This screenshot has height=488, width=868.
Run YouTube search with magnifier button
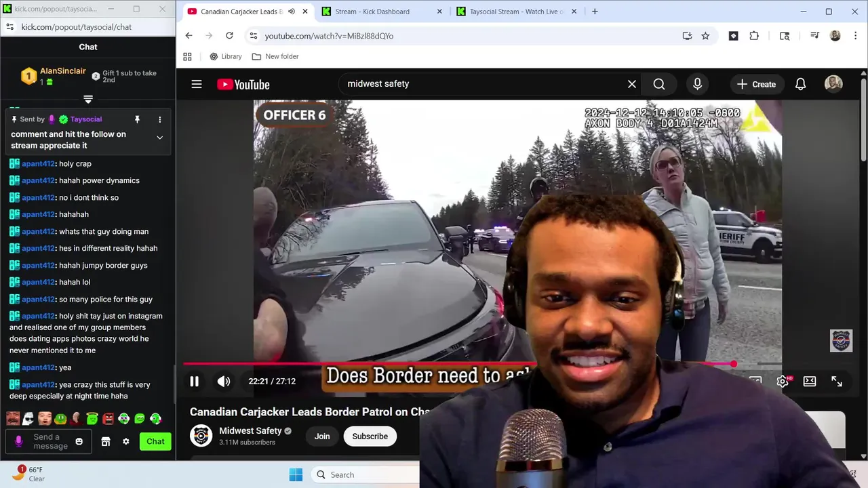(x=659, y=84)
